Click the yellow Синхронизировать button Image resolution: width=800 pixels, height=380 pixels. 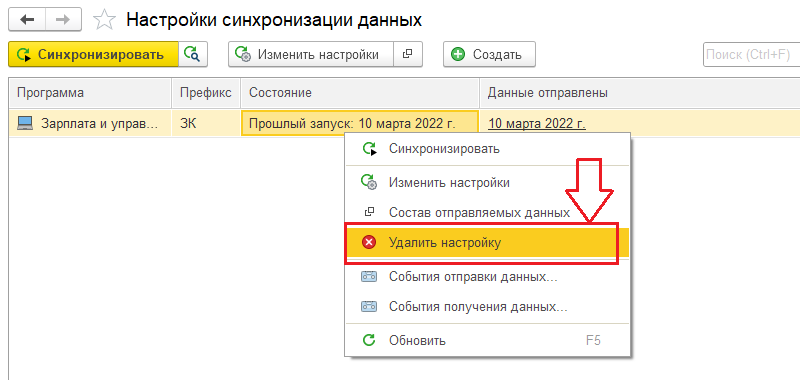(x=93, y=55)
